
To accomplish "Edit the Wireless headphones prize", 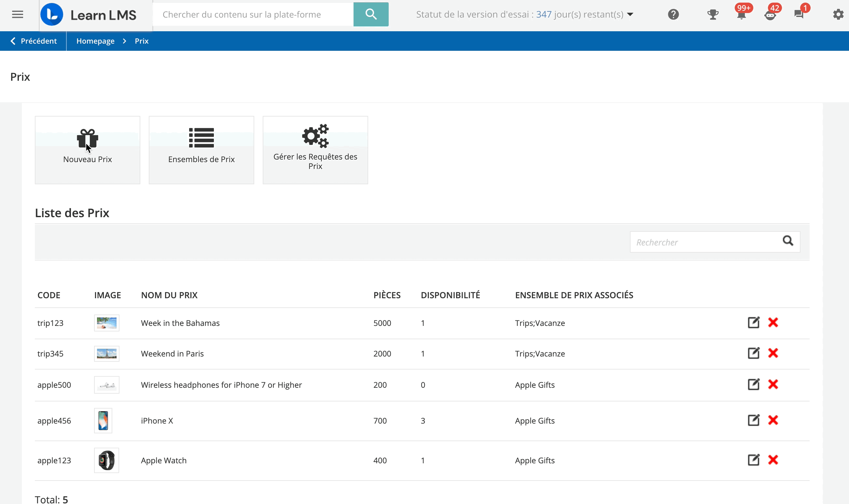I will point(753,384).
